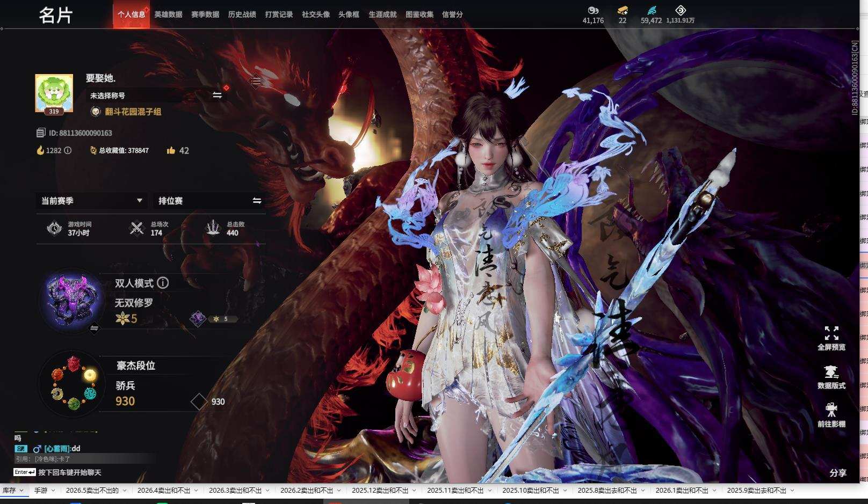Switch to the 生涯成就 tab
Image resolution: width=868 pixels, height=504 pixels.
382,14
